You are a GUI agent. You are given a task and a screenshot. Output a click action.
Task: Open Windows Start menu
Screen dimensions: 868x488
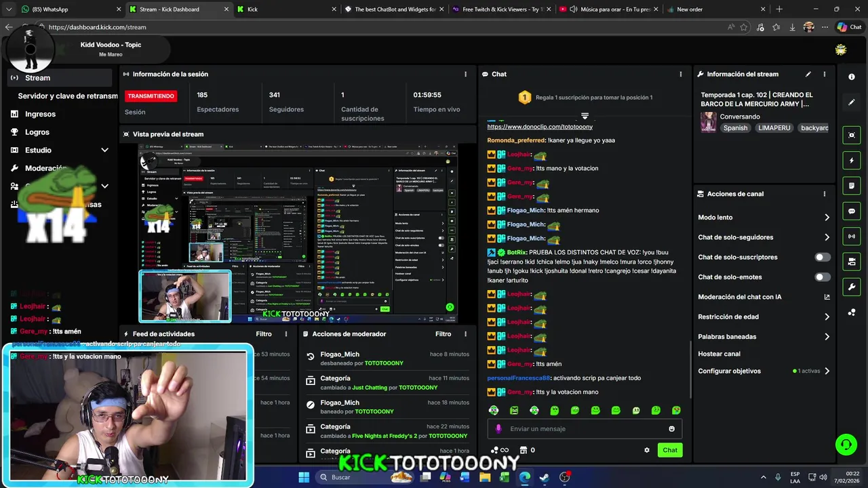pos(304,477)
